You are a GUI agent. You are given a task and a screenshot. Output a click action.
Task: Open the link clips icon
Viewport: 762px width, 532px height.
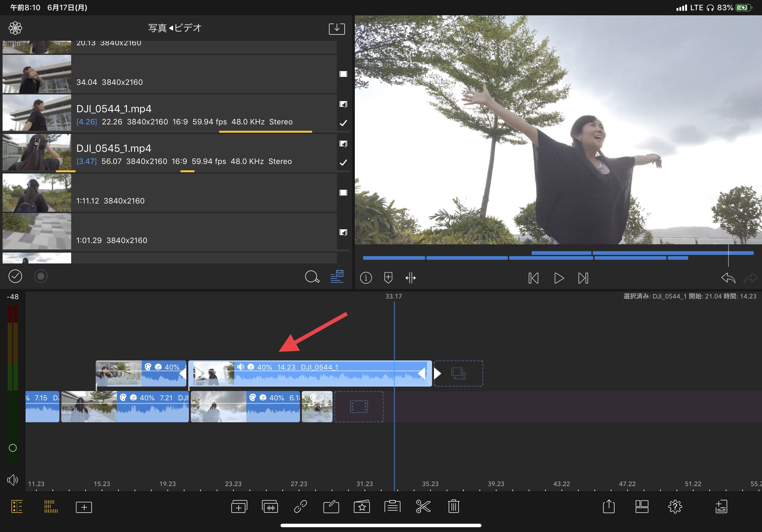(x=300, y=506)
